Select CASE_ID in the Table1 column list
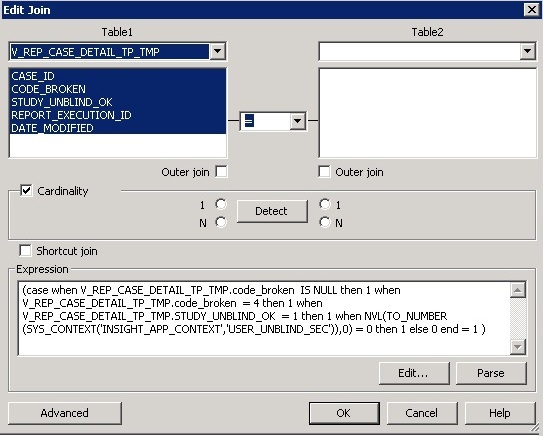Viewport: 543px width, 436px height. click(118, 76)
